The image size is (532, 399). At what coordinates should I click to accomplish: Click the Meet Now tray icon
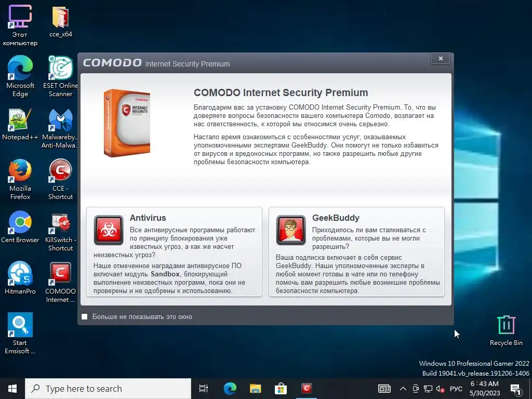coord(416,389)
